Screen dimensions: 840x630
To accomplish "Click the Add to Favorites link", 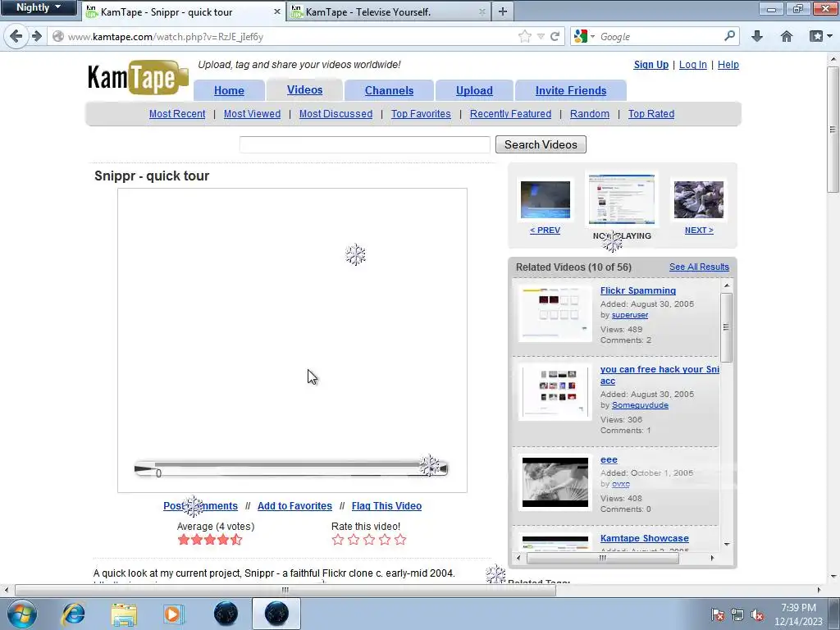I will click(x=294, y=505).
